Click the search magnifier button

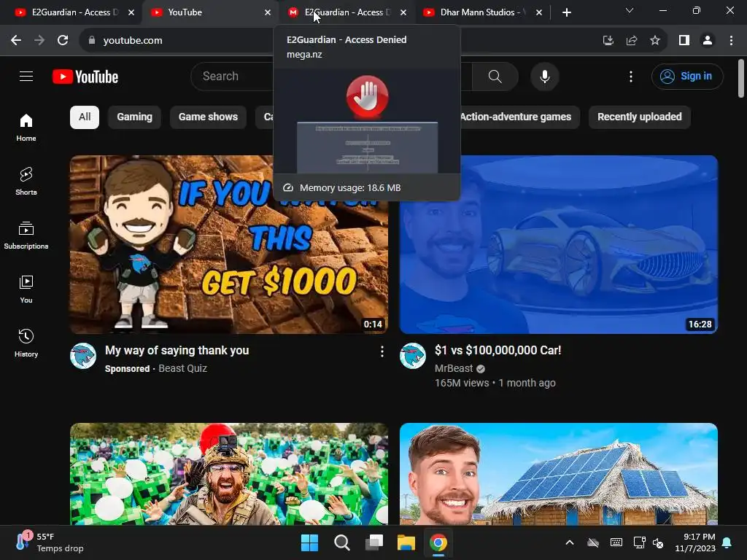pyautogui.click(x=495, y=76)
